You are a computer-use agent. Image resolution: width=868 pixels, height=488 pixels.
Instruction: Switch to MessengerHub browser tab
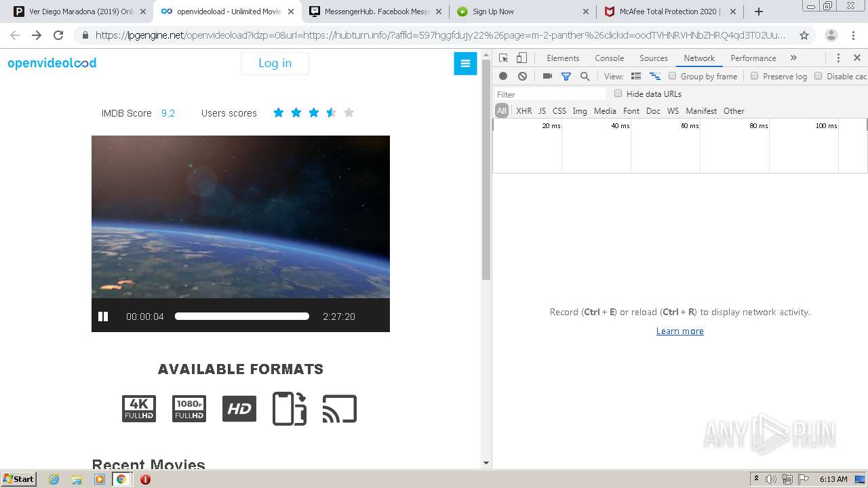click(x=375, y=12)
